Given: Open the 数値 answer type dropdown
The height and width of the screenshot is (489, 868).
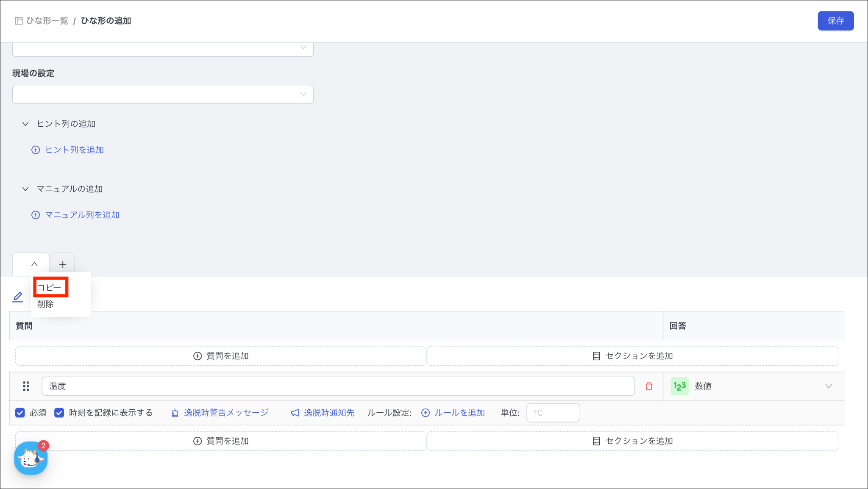Looking at the screenshot, I should pyautogui.click(x=828, y=386).
